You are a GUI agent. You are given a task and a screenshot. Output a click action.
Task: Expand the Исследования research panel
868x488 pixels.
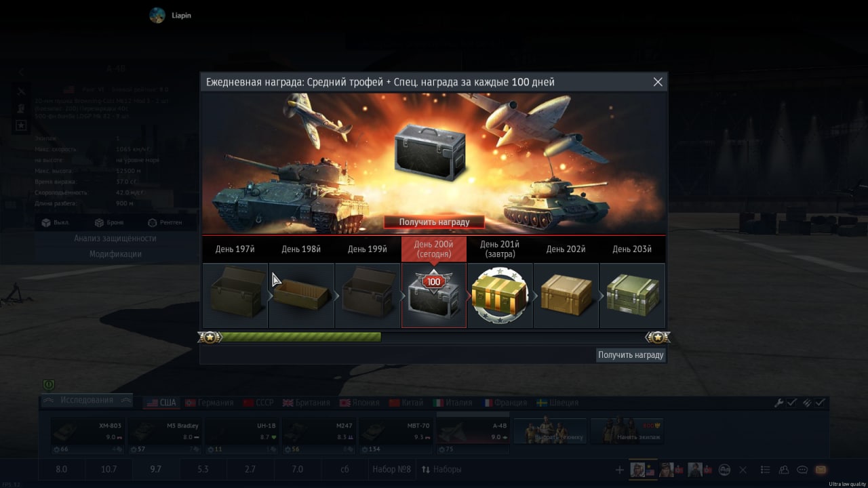pos(87,401)
